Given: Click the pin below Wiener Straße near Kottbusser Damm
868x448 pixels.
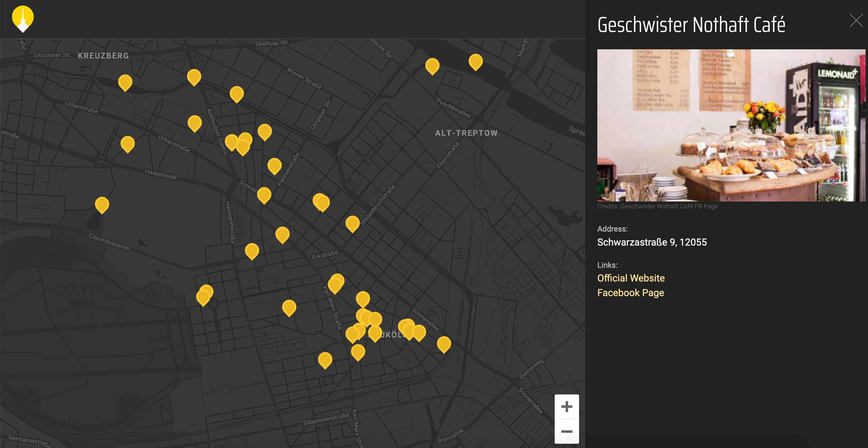Looking at the screenshot, I should (237, 93).
